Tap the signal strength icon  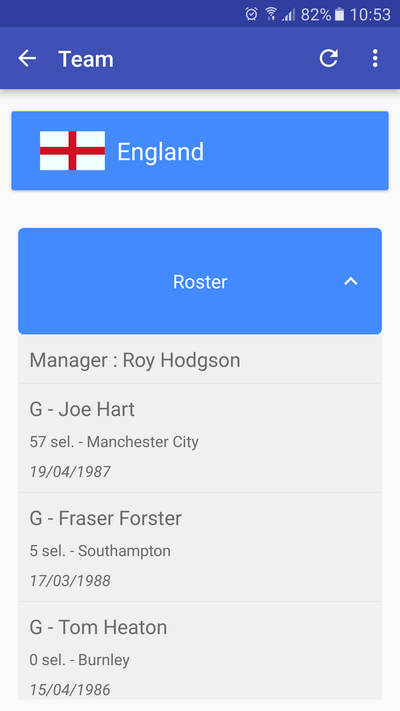(x=288, y=15)
